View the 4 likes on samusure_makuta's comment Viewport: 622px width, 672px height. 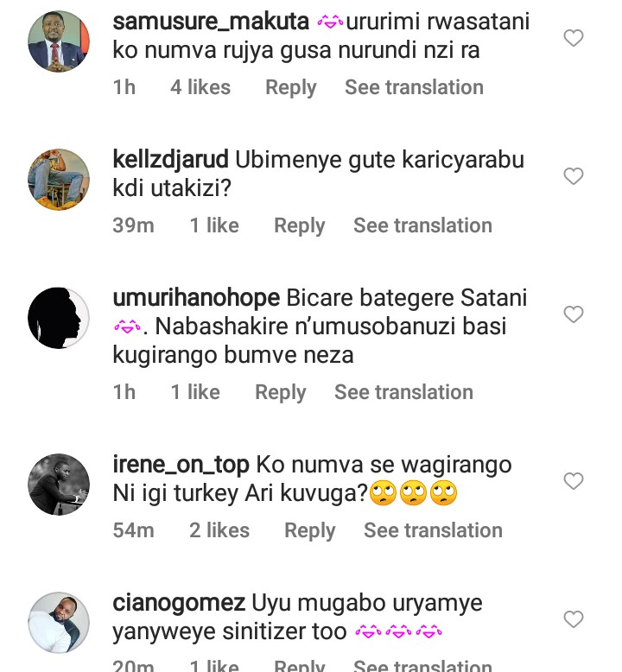coord(200,87)
